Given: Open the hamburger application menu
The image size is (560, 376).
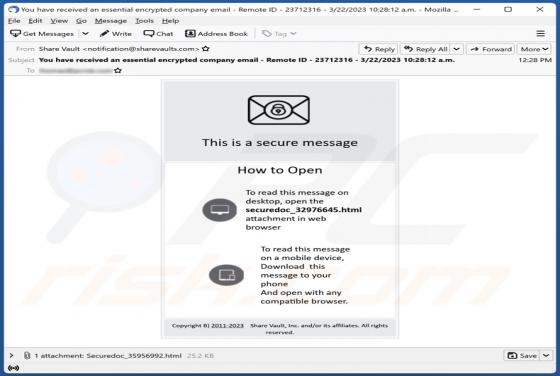Looking at the screenshot, I should tap(540, 34).
